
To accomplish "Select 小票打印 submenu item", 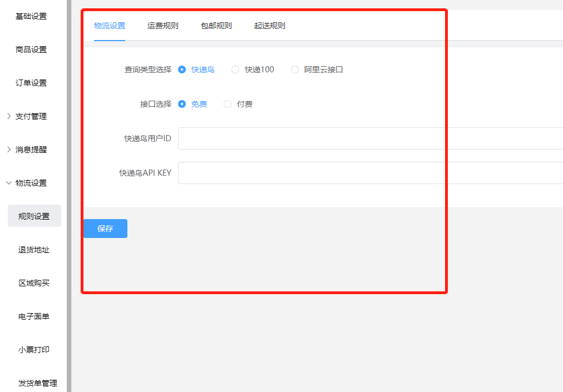I will (x=34, y=350).
